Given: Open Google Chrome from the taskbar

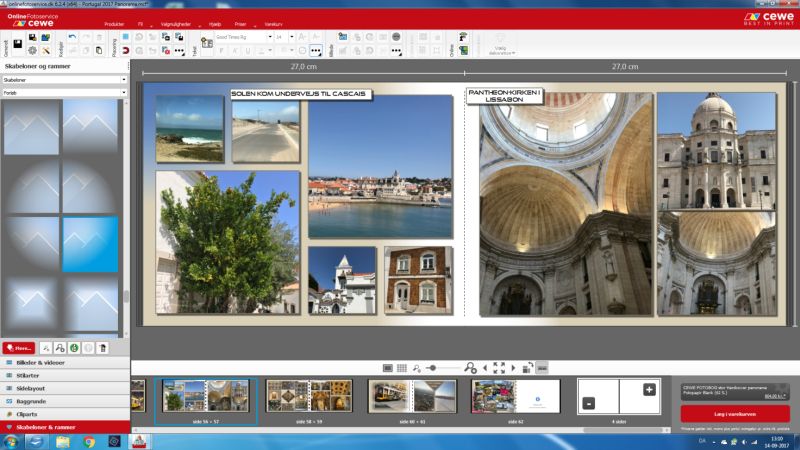Looking at the screenshot, I should (x=88, y=441).
